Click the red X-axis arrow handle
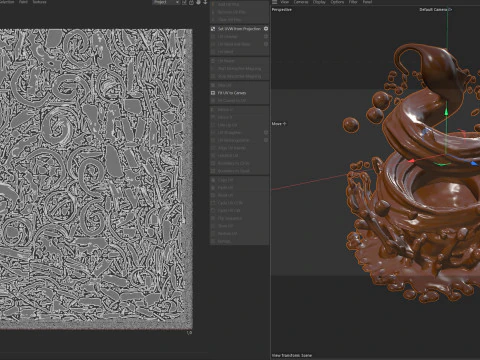Screen dimensions: 480x360 (412, 161)
